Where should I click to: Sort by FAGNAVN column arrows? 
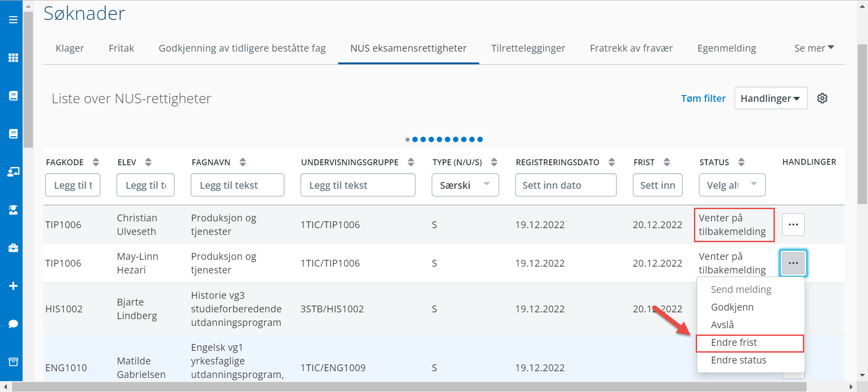point(243,162)
